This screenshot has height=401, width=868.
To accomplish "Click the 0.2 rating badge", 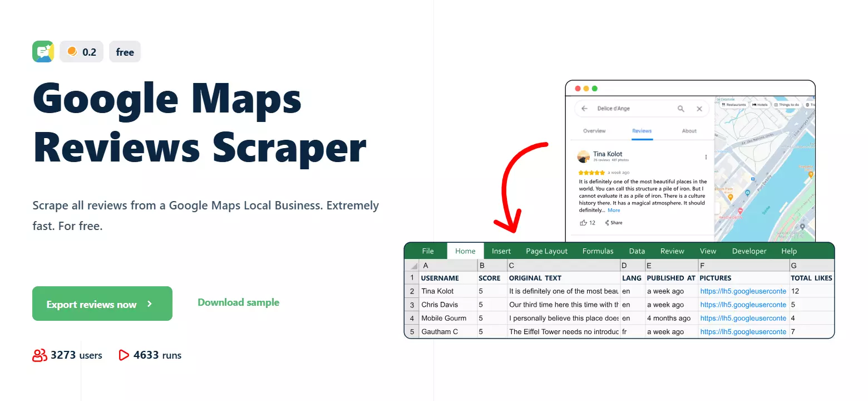I will pos(81,52).
